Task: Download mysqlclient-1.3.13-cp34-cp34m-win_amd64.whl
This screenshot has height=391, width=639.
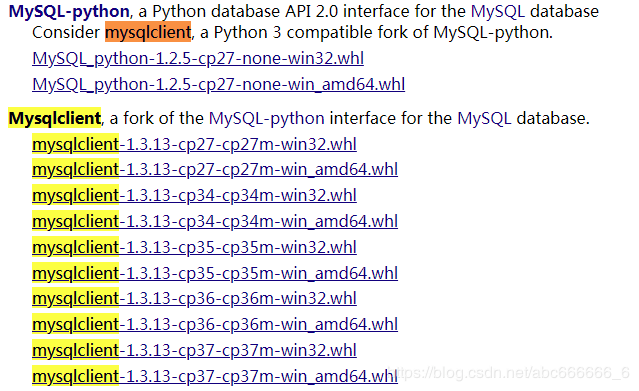Action: 215,221
